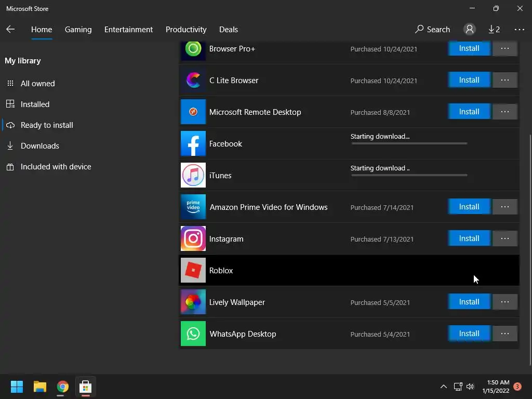
Task: Open Windows Start menu
Action: [17, 387]
